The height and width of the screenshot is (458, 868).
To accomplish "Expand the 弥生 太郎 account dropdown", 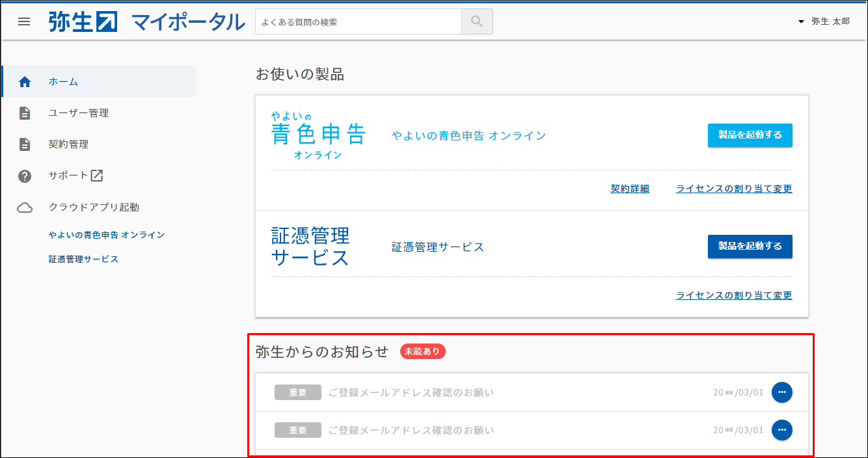I will click(x=824, y=21).
